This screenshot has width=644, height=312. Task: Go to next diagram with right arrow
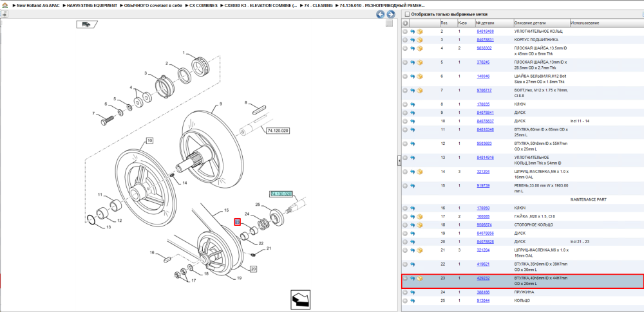click(x=391, y=14)
